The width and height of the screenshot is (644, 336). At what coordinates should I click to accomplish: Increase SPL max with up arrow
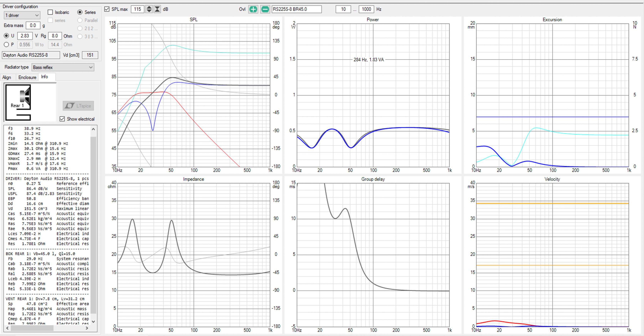(149, 7)
